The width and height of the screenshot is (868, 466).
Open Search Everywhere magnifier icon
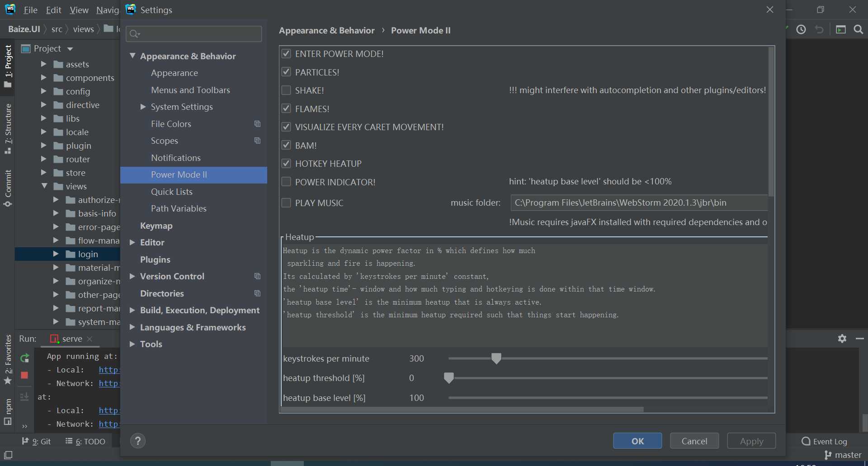859,29
